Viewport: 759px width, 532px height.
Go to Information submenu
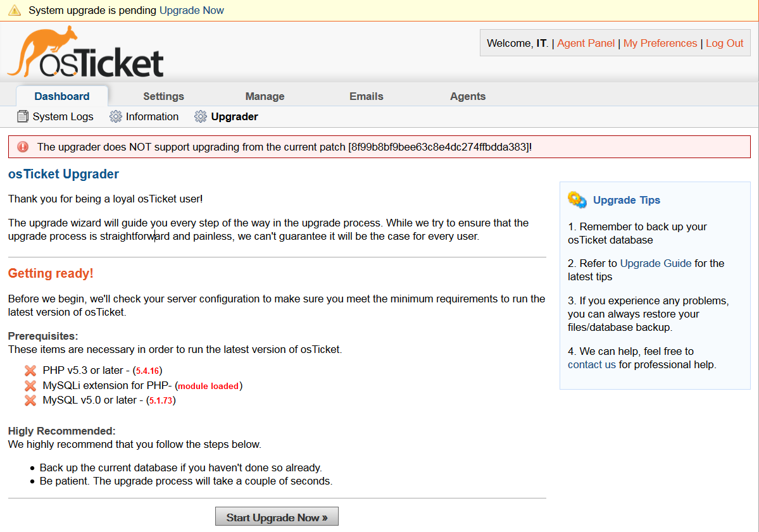click(152, 116)
